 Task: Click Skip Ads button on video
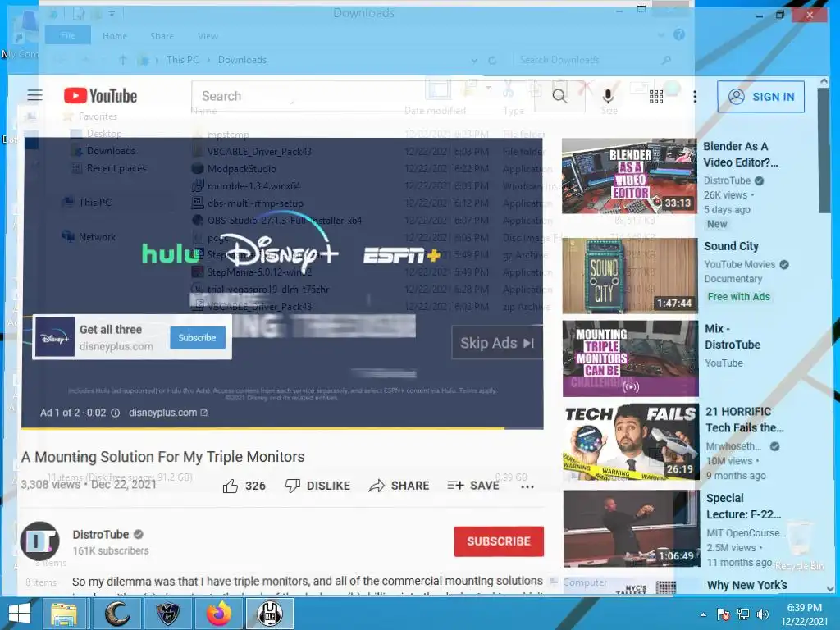coord(497,343)
